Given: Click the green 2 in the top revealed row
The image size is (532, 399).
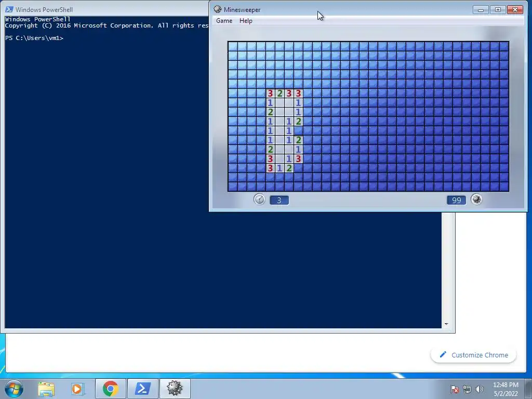Looking at the screenshot, I should click(280, 94).
